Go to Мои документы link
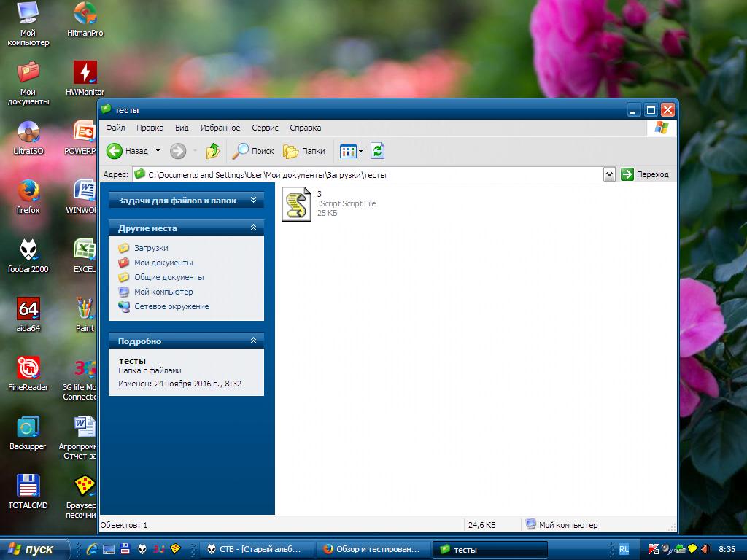This screenshot has height=560, width=747. tap(163, 262)
